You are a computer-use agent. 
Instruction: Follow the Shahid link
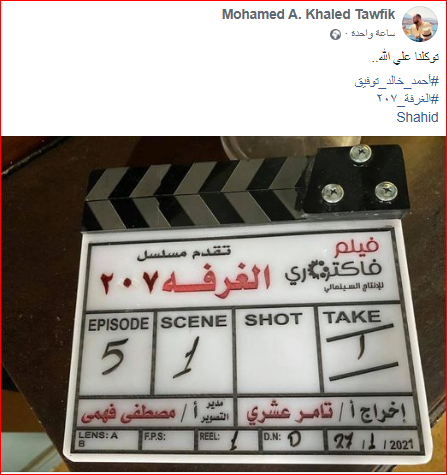(x=417, y=117)
